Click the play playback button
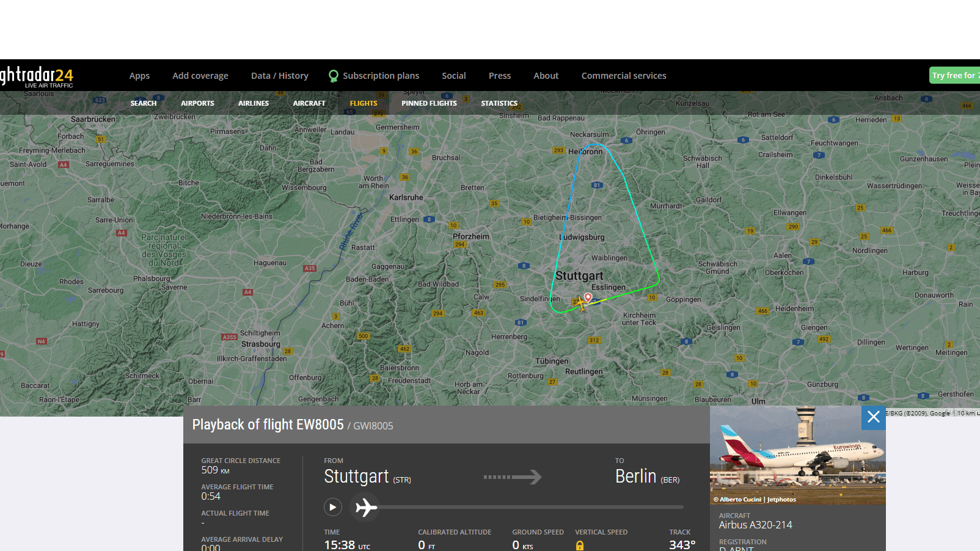This screenshot has height=551, width=980. pos(333,507)
